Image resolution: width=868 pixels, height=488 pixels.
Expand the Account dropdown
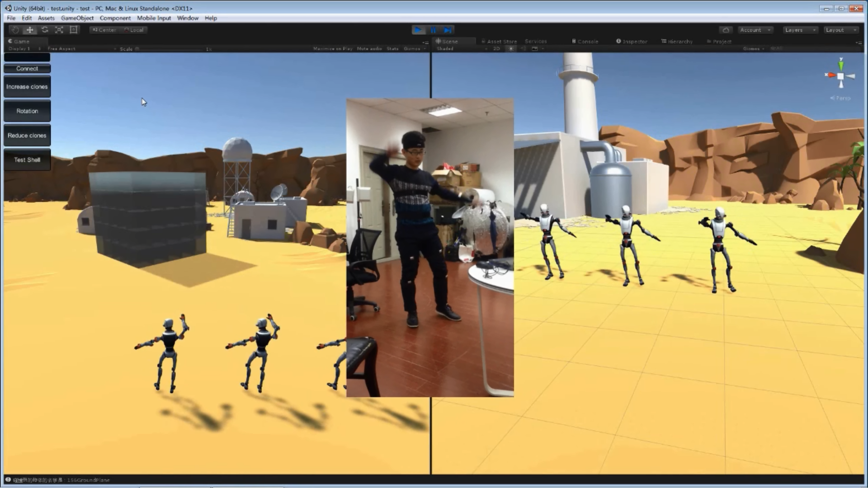pos(755,30)
